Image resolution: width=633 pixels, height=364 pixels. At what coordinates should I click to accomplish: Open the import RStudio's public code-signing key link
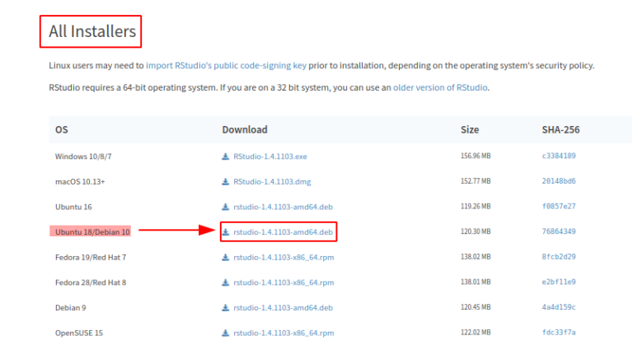(x=237, y=65)
